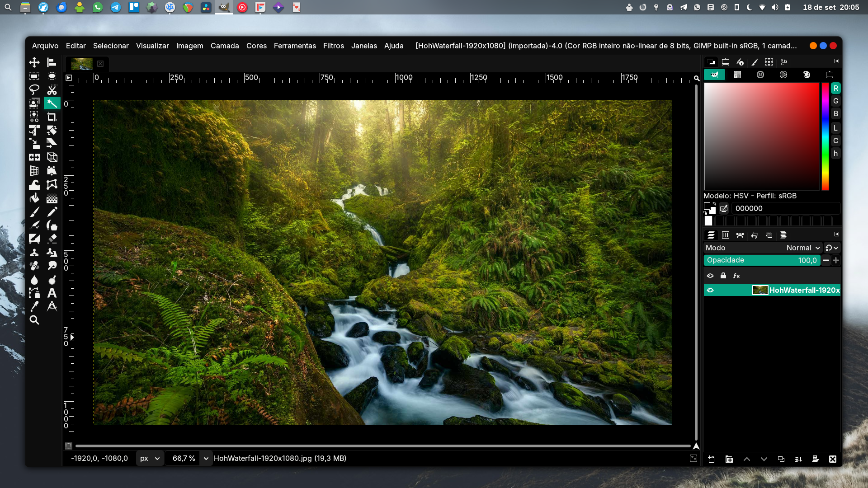Open the Filtros menu
The image size is (868, 488).
[x=333, y=46]
